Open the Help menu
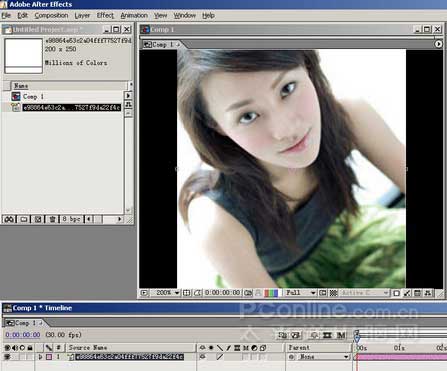Screen dimensions: 447x371 point(208,15)
